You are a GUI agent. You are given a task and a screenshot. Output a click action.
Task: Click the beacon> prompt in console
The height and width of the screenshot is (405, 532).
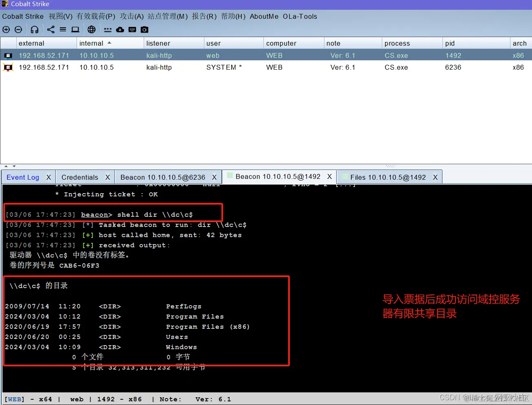pyautogui.click(x=96, y=215)
